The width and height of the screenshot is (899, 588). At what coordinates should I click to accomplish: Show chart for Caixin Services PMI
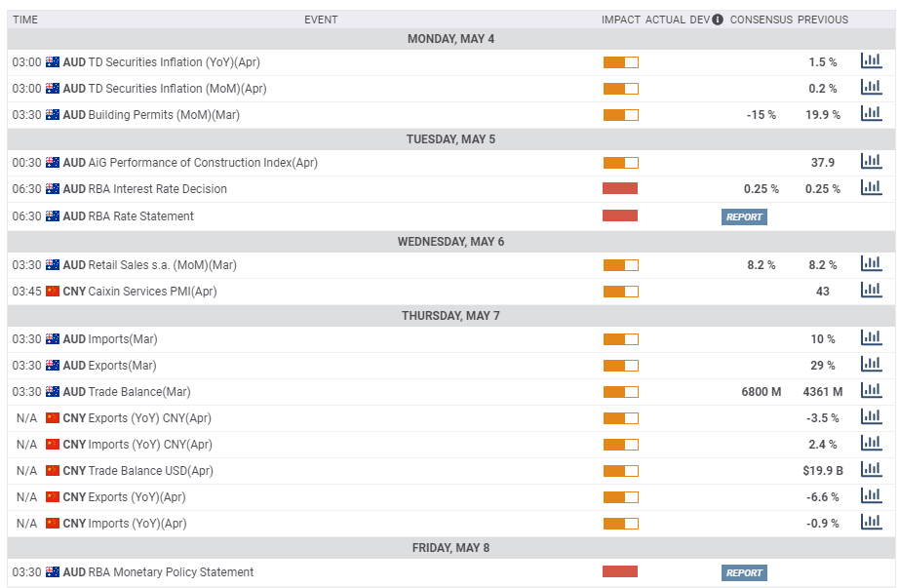(870, 291)
